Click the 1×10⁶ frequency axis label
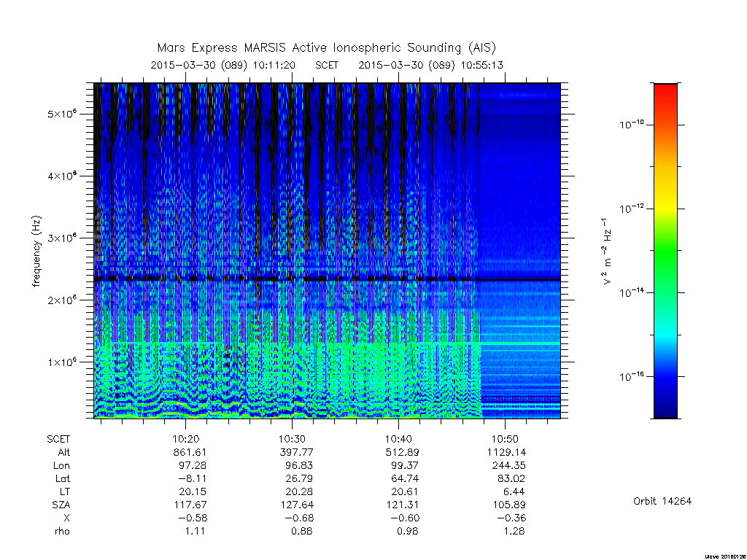747x560 pixels. [62, 362]
